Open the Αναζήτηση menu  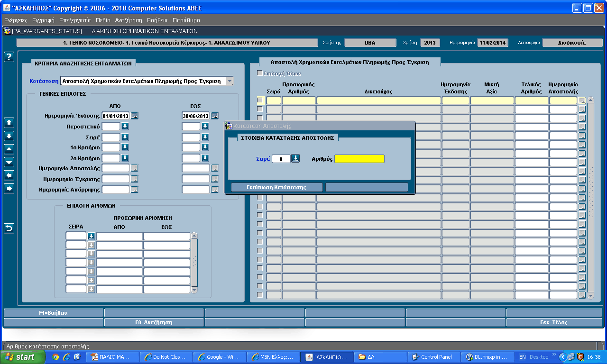pos(129,20)
